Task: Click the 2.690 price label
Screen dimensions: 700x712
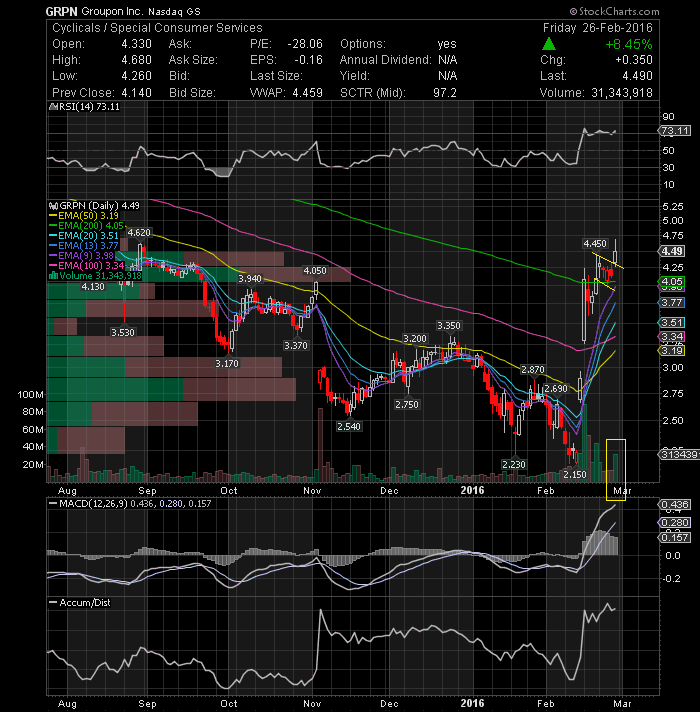Action: (556, 389)
